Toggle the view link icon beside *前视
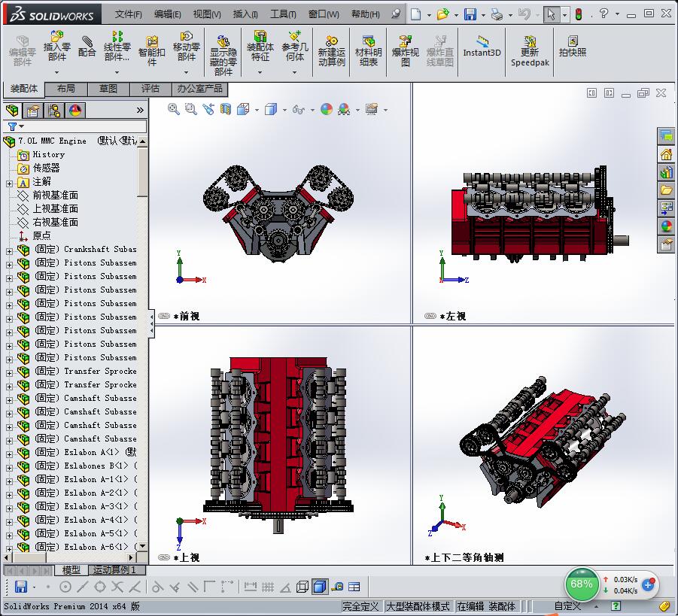The height and width of the screenshot is (616, 678). click(164, 316)
